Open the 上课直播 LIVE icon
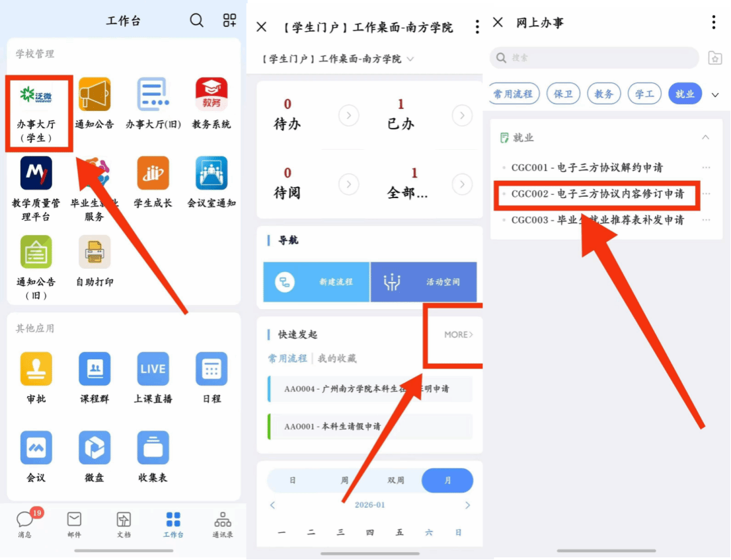This screenshot has width=731, height=560. click(153, 369)
